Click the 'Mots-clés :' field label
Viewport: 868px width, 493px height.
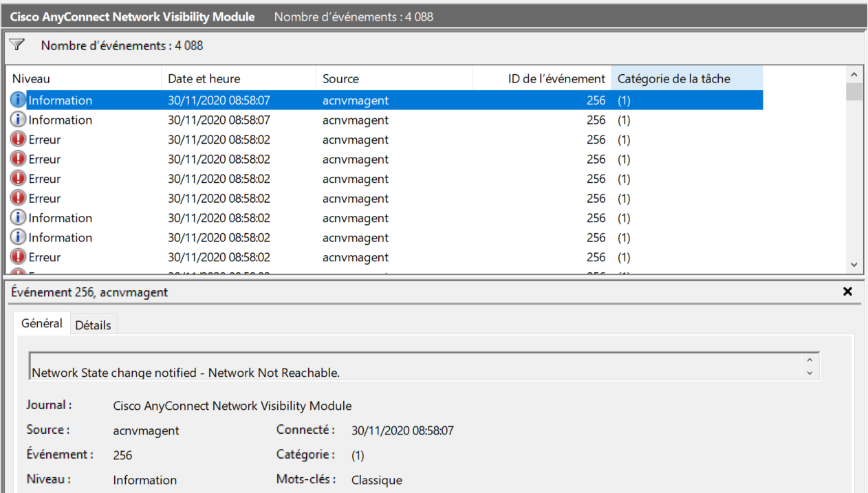(x=306, y=479)
